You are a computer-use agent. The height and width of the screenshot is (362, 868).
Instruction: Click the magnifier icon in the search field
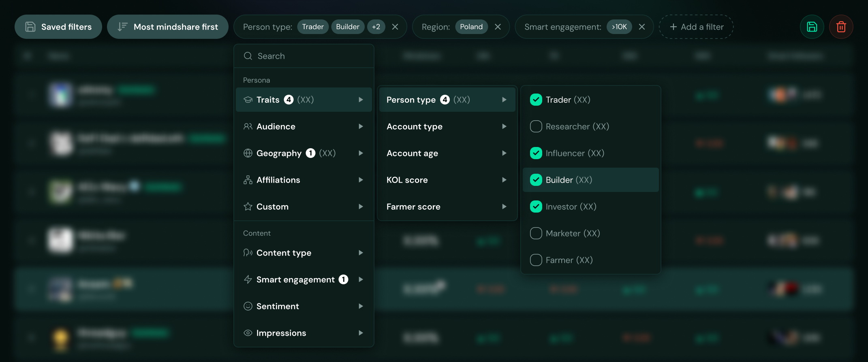click(x=248, y=56)
